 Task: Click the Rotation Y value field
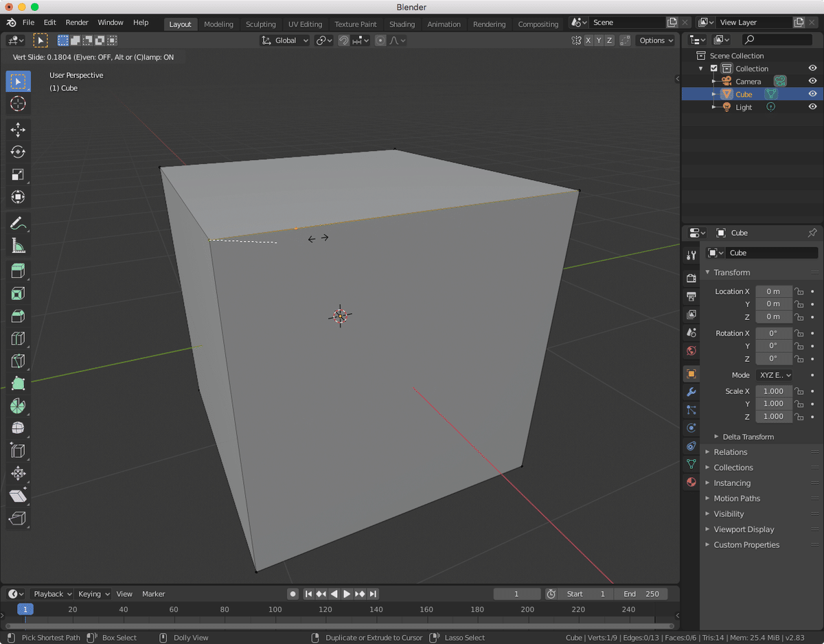coord(774,345)
